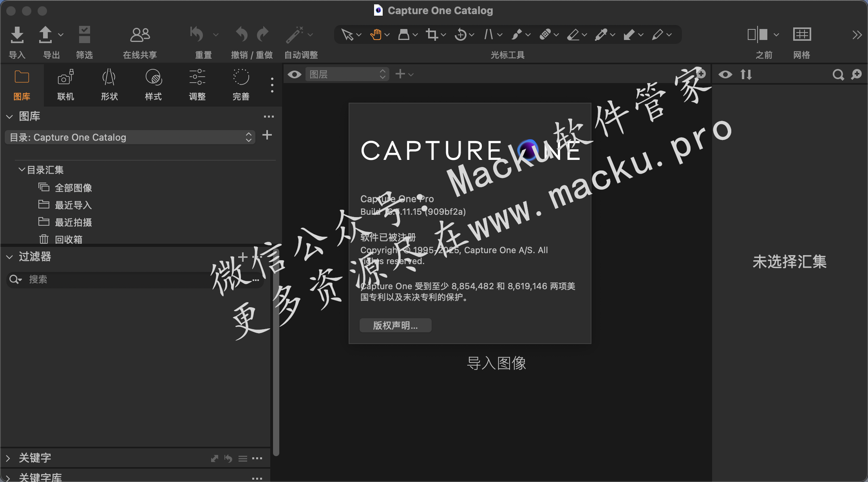
Task: Open the Layer (图层) dropdown
Action: pos(347,74)
